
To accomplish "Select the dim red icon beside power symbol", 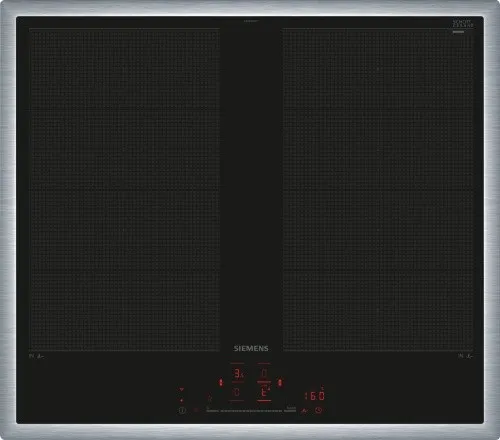I will pos(196,410).
